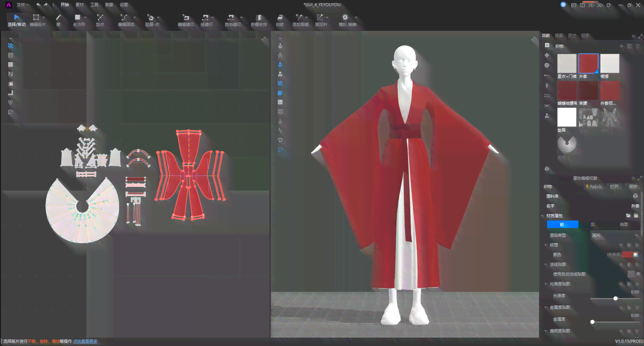Viewport: 644px width, 346px height.
Task: Open the 渲染类型 消光 dropdown
Action: pos(615,235)
